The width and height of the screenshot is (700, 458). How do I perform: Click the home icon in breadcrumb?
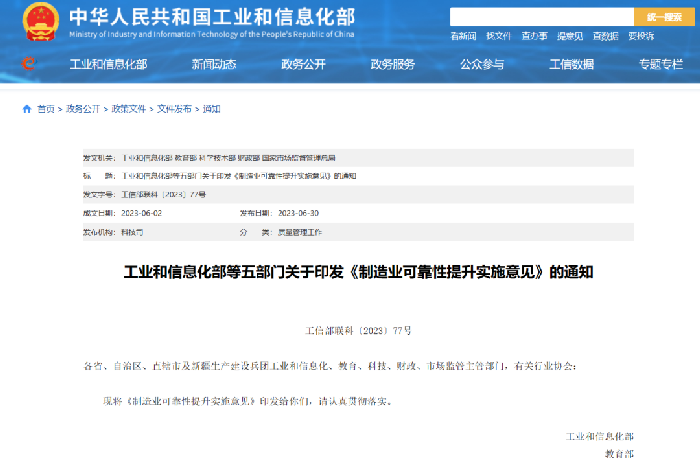click(27, 109)
